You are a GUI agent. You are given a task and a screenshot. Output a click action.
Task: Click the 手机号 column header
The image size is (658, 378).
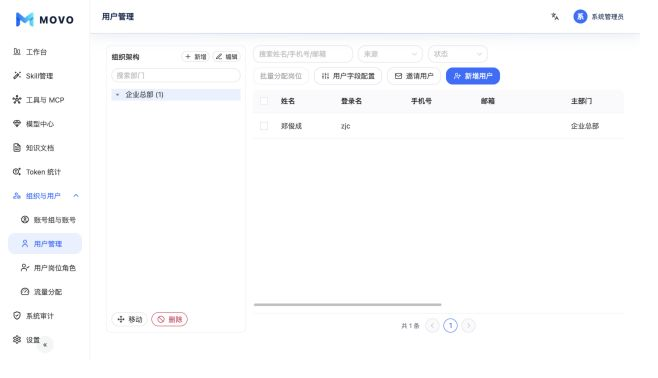point(421,101)
